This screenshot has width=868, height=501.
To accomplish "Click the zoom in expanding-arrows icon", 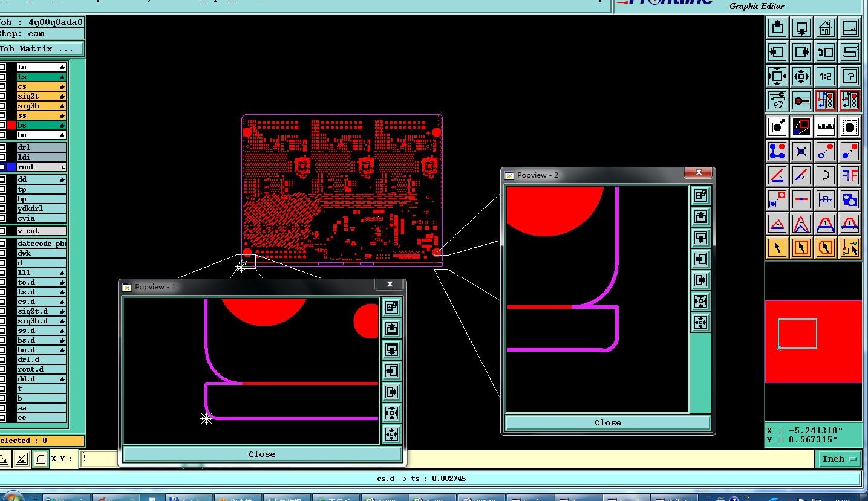I will pos(777,76).
